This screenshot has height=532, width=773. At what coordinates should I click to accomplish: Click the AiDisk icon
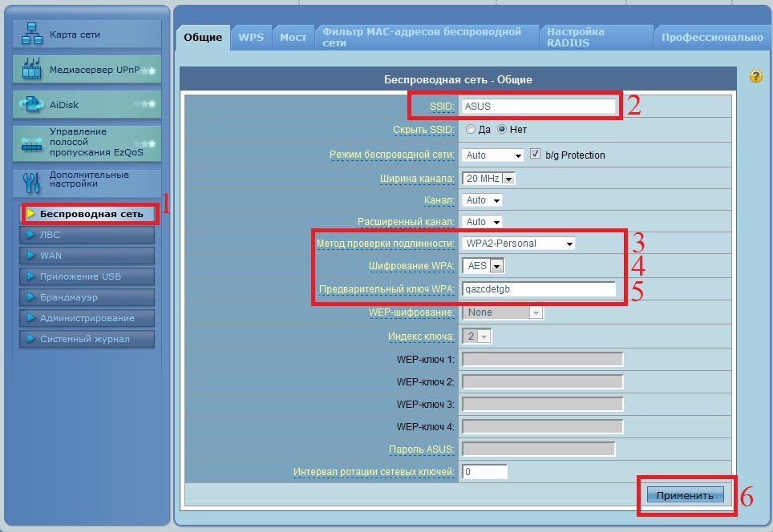click(31, 105)
